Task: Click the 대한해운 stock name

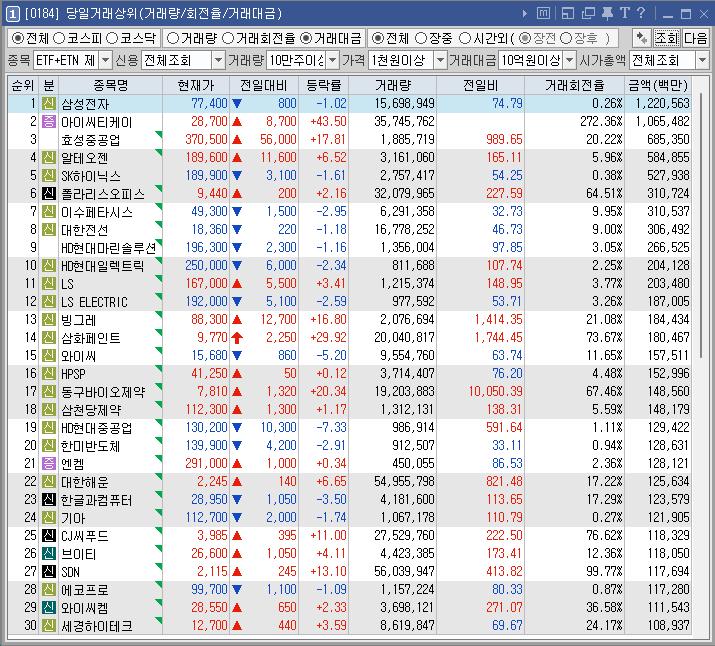Action: [84, 481]
